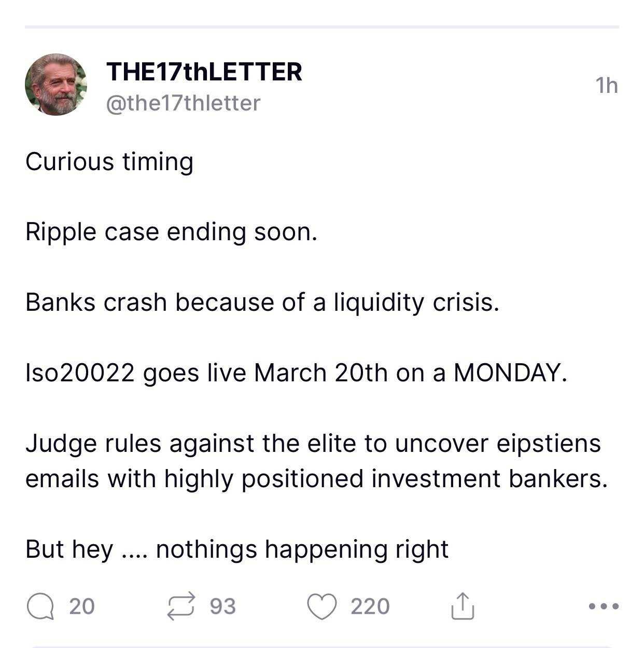Open THE17thLETTER profile avatar
Screen dimensions: 644x648
point(56,84)
